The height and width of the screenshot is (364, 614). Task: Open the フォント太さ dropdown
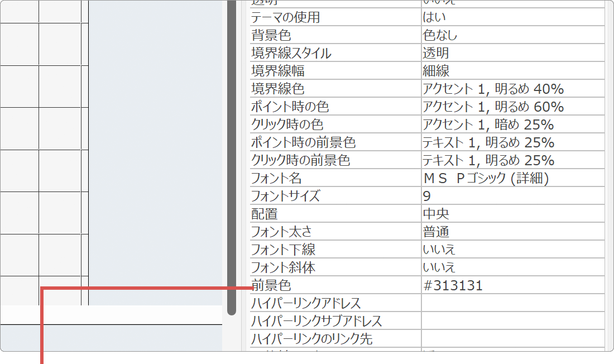click(511, 231)
